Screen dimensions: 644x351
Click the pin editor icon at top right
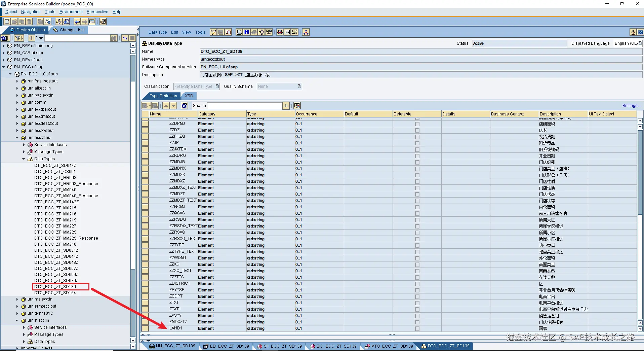click(633, 32)
